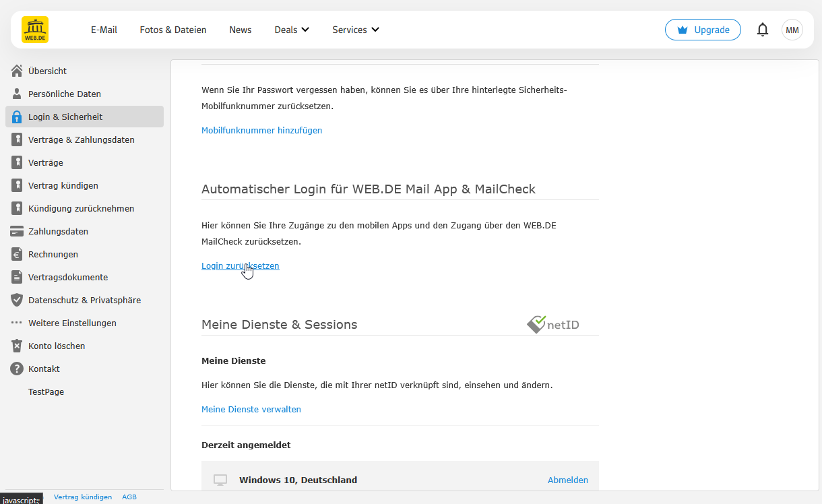822x504 pixels.
Task: Click the Upgrade button
Action: pos(703,30)
